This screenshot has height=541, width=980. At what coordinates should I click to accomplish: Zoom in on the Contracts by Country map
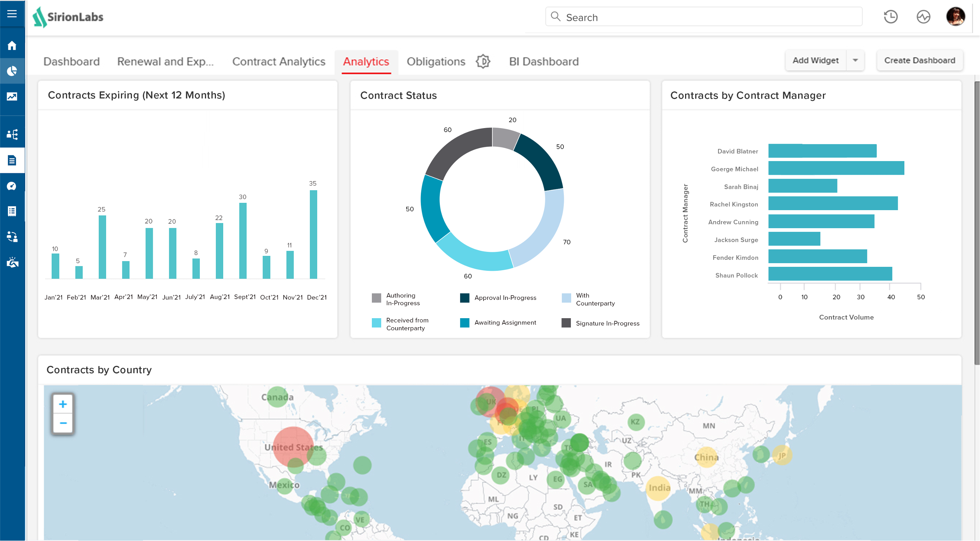coord(63,404)
